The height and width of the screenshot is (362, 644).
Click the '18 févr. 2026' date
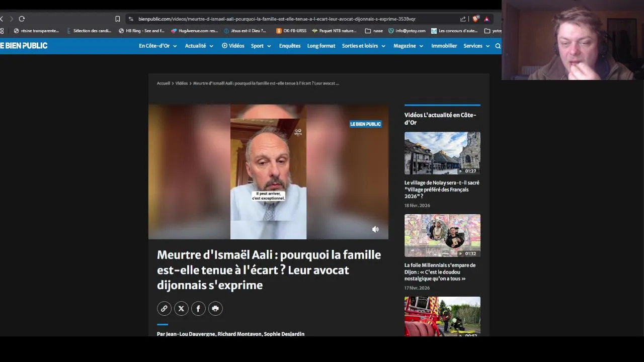pos(417,206)
